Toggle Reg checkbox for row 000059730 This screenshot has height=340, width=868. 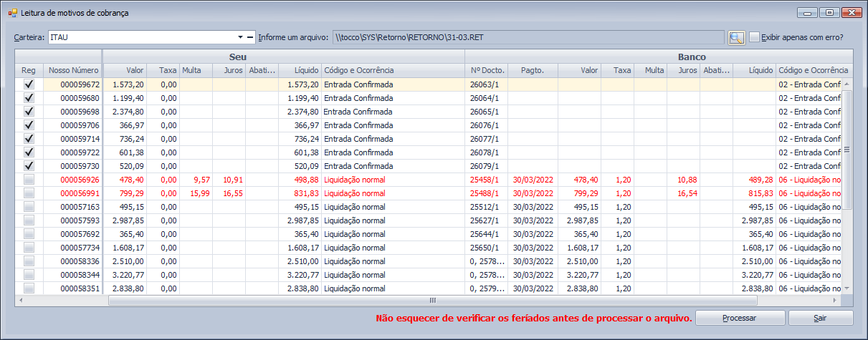click(x=29, y=166)
